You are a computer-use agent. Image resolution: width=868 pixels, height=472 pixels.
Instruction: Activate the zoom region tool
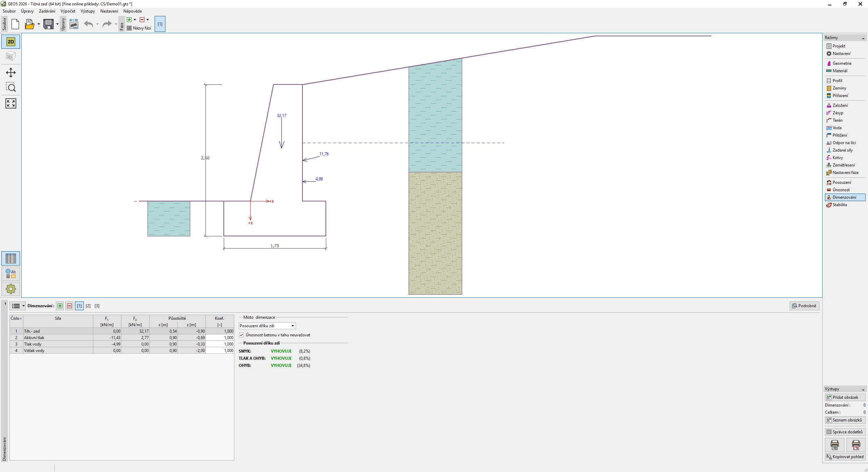pyautogui.click(x=11, y=87)
